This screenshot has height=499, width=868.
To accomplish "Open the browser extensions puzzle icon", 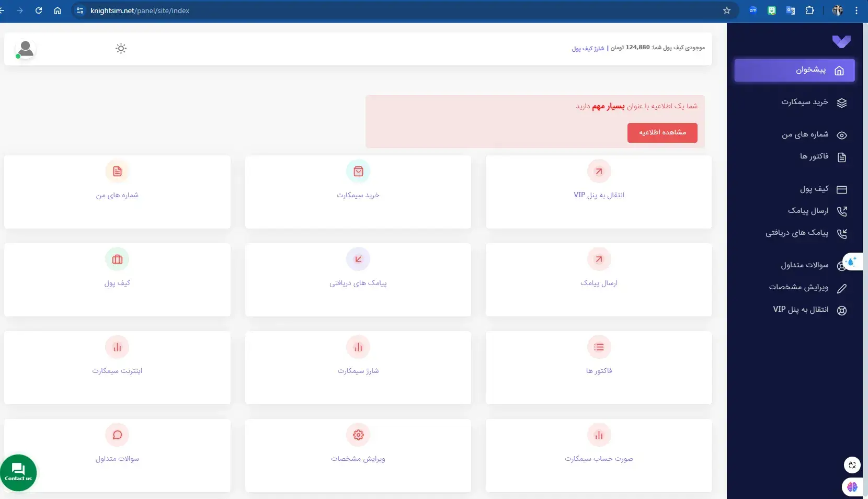I will [810, 10].
